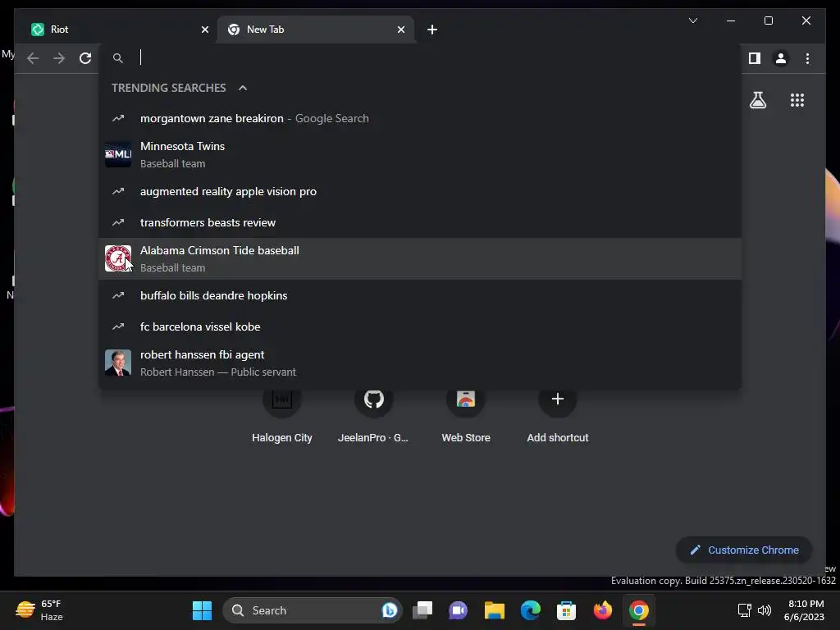Open the Teams Chat taskbar icon
This screenshot has width=840, height=630.
coord(458,610)
